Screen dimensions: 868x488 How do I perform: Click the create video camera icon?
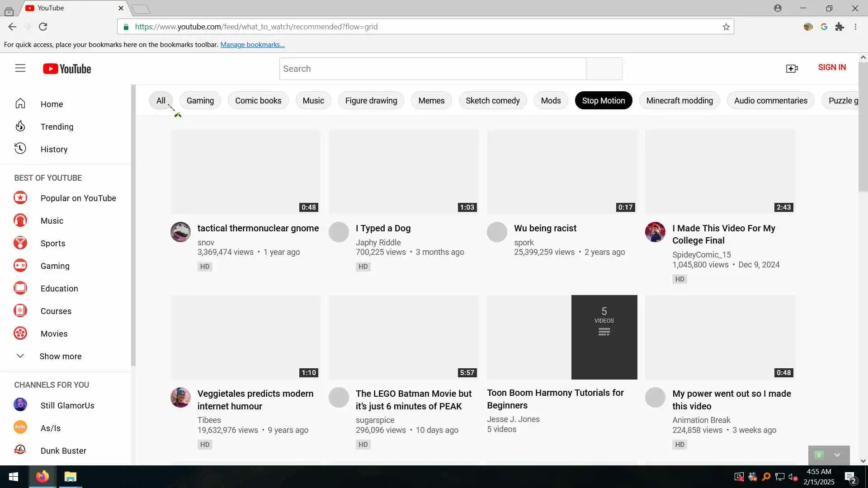click(792, 68)
